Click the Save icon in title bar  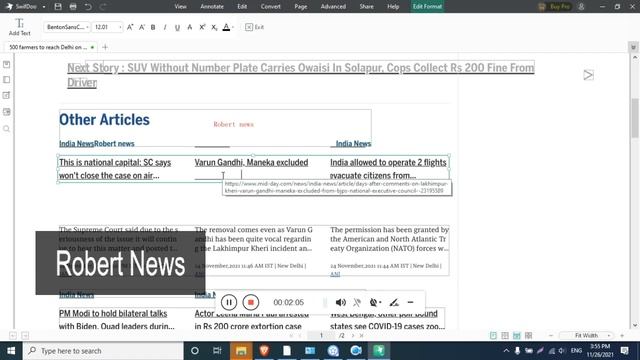[58, 7]
